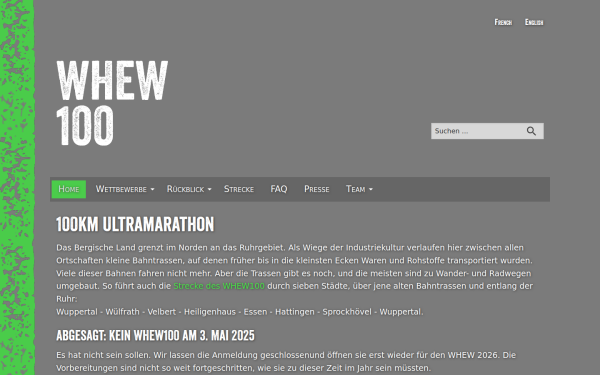This screenshot has width=600, height=375.
Task: Open the FAQ page
Action: click(279, 189)
